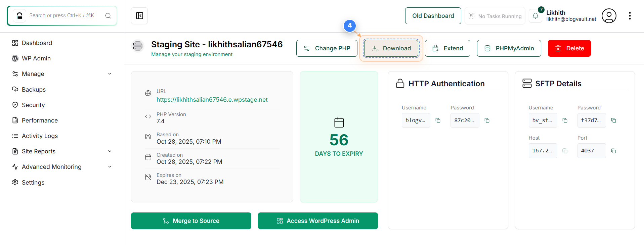Click the PHP Version value 7.4
Image resolution: width=644 pixels, height=245 pixels.
(x=161, y=121)
